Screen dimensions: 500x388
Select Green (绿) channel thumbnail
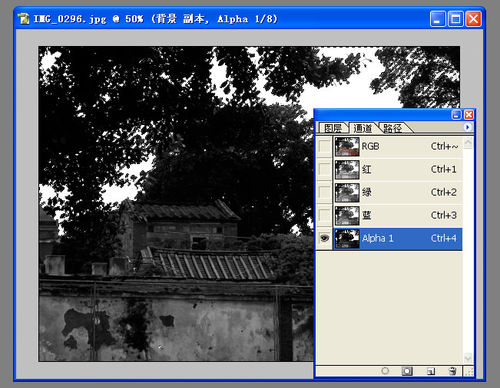point(347,193)
